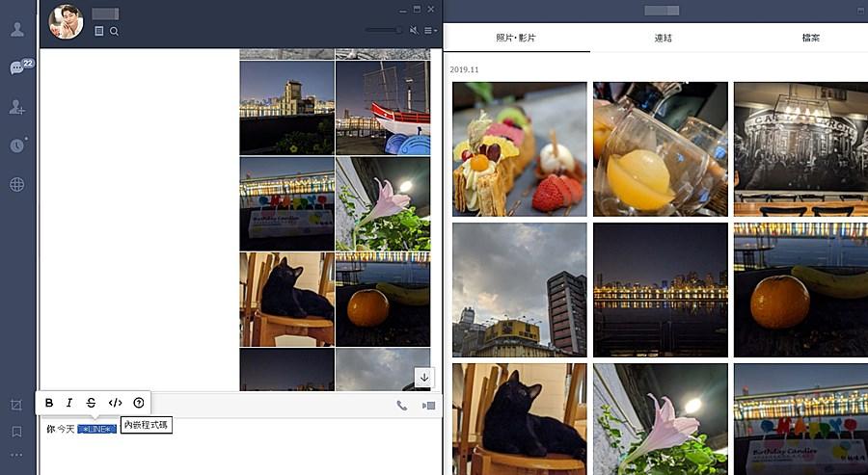Search within the chat using magnifier icon
868x475 pixels.
(x=114, y=32)
